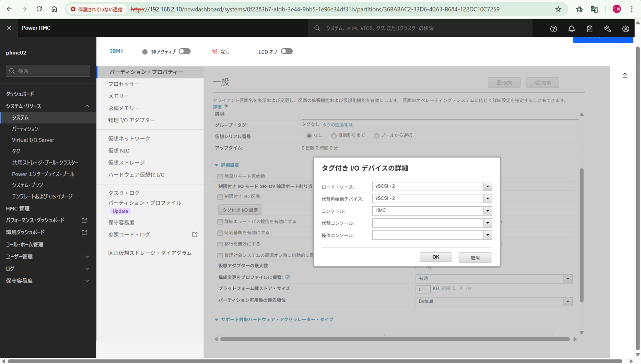Select the 自動割り当て radio button

point(334,136)
